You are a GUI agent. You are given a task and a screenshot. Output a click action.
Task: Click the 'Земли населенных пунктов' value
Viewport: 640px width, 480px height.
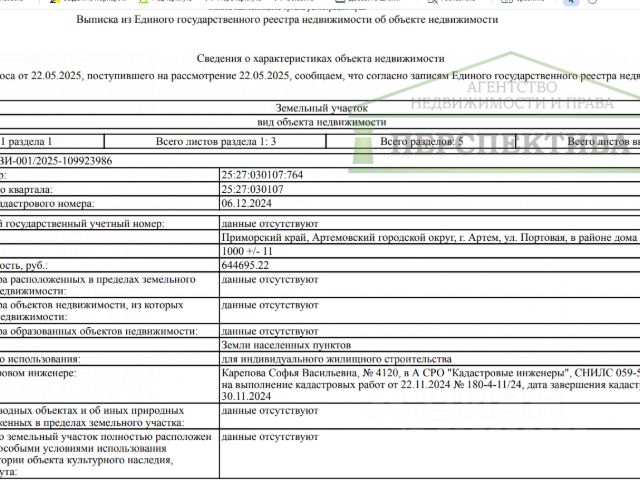pos(286,345)
